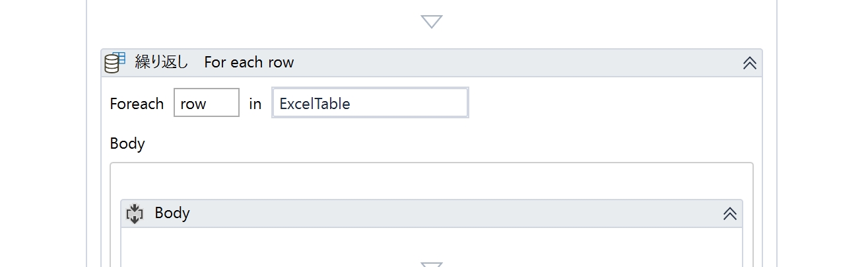The height and width of the screenshot is (267, 868).
Task: Select the Body sequence title text
Action: point(172,213)
